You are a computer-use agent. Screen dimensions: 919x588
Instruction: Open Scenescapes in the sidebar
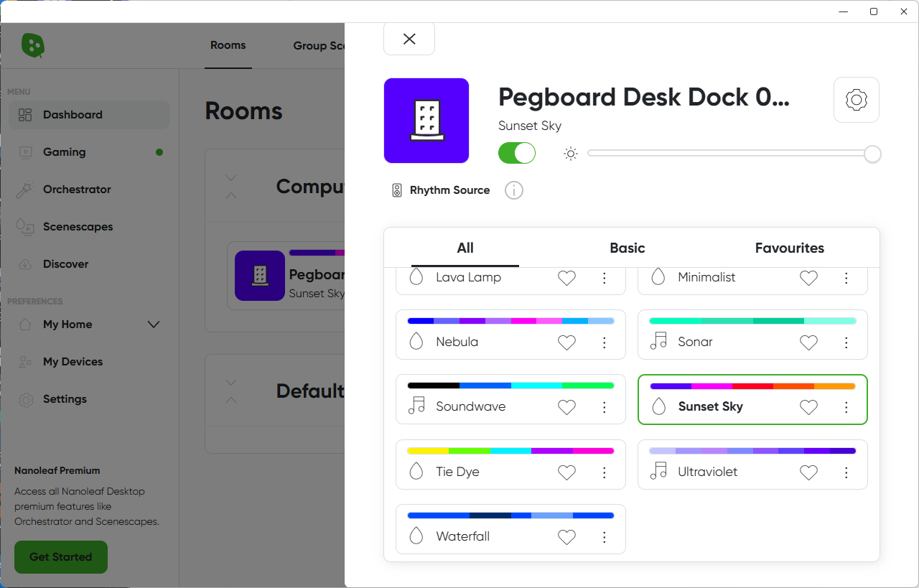(x=78, y=227)
